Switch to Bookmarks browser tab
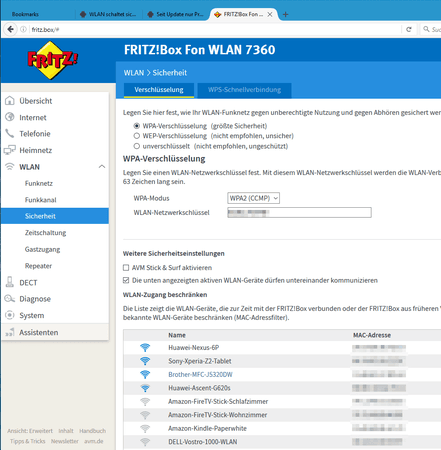Image resolution: width=441 pixels, height=450 pixels. tap(25, 14)
